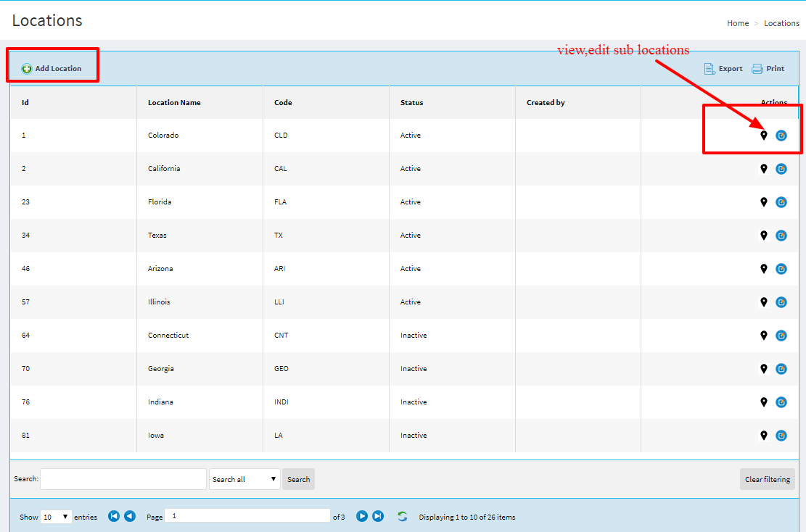The height and width of the screenshot is (532, 806).
Task: Expand the Show entries count dropdown
Action: pyautogui.click(x=56, y=517)
